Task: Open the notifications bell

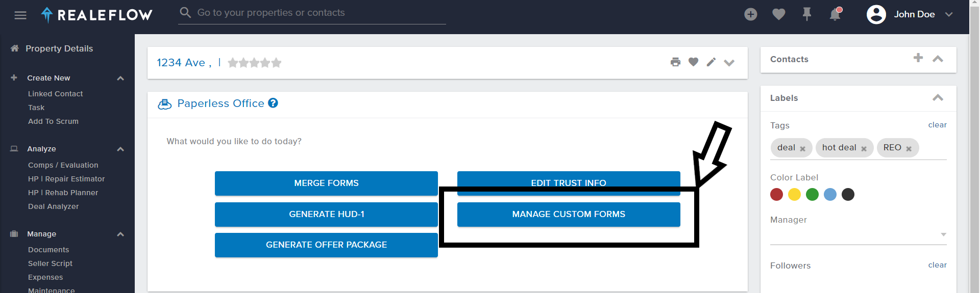Action: 835,14
